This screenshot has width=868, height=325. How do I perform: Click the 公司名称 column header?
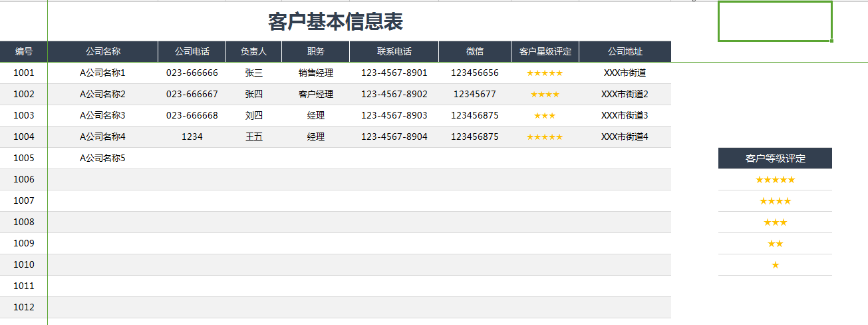tap(103, 51)
